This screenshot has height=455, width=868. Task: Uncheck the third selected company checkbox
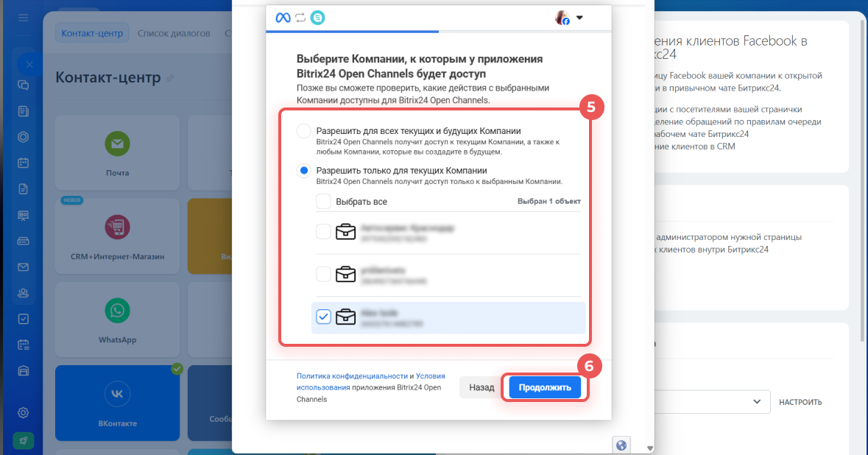point(323,317)
